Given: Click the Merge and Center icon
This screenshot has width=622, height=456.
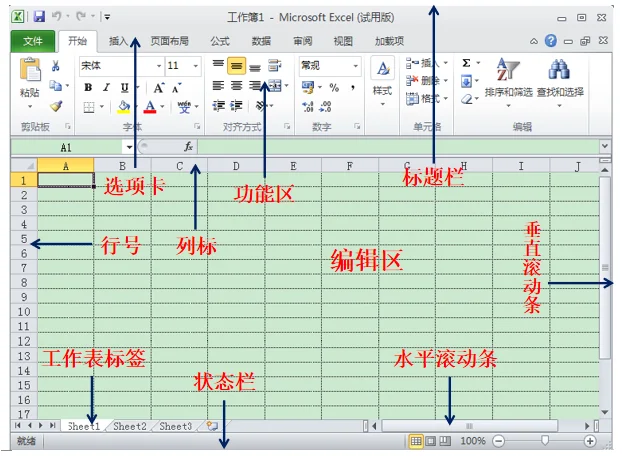Looking at the screenshot, I should tap(275, 86).
